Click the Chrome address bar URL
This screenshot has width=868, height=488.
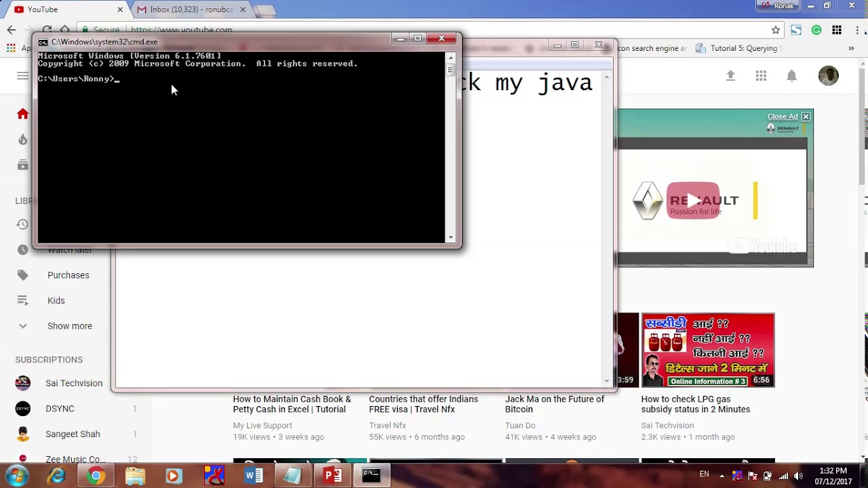click(x=181, y=30)
